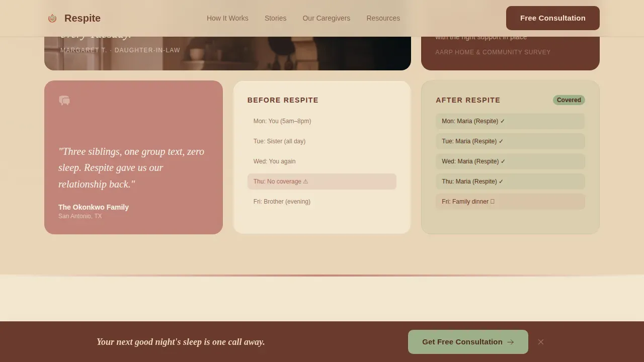
Task: Click the Get Free Consultation banner button
Action: point(468,342)
